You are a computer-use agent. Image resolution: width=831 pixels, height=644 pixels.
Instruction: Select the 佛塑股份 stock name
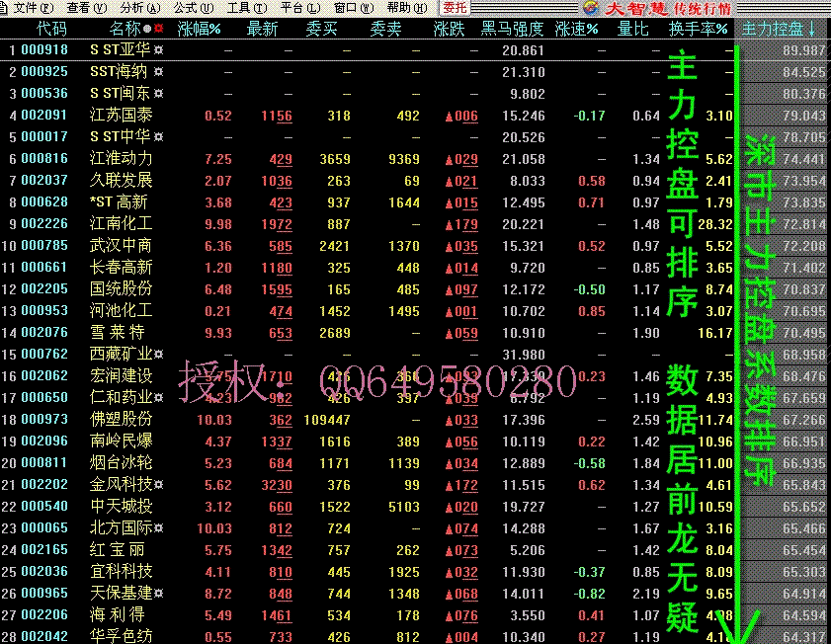point(121,419)
